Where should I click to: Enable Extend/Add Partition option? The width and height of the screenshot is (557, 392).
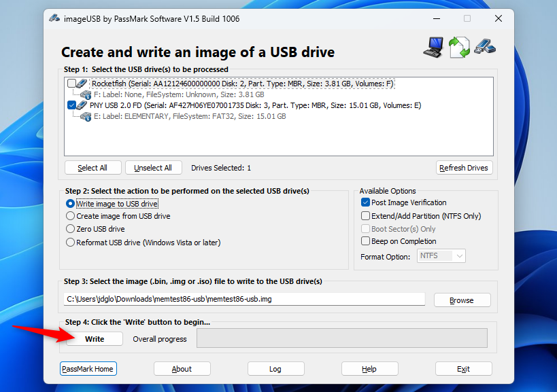365,216
